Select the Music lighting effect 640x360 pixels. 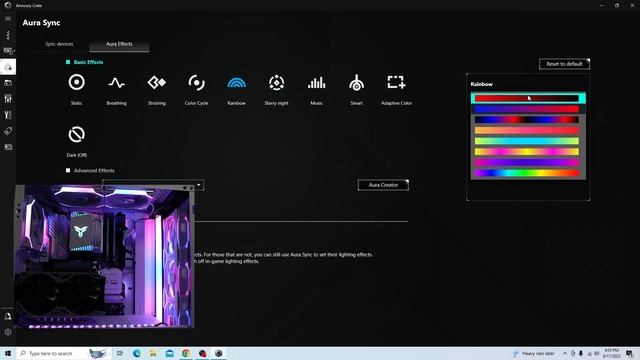316,83
